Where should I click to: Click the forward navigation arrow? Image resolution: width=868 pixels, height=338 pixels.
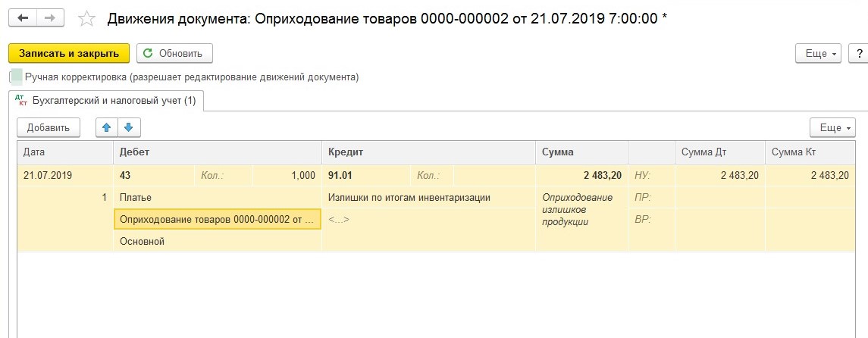[x=50, y=17]
